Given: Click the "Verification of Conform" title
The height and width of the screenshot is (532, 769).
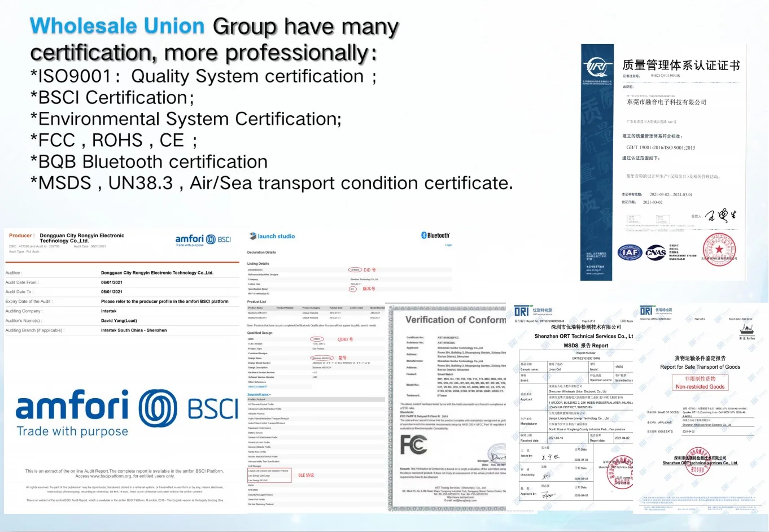Looking at the screenshot, I should (x=456, y=320).
